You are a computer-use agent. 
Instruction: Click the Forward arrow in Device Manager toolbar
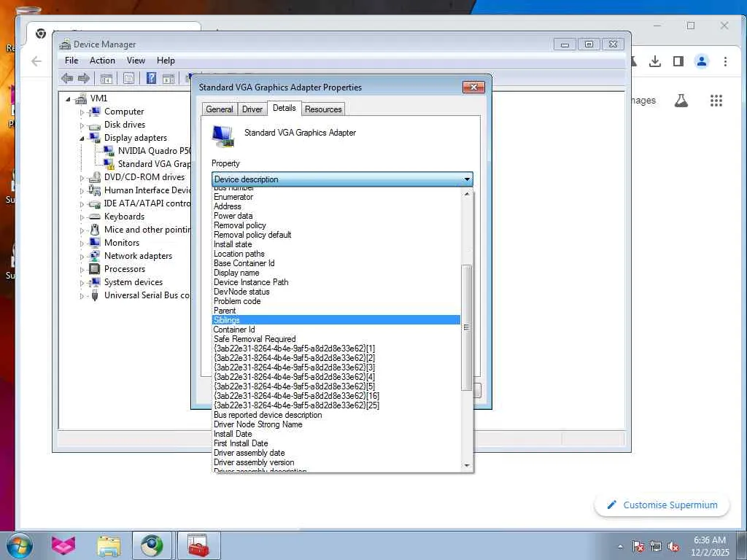(x=84, y=79)
